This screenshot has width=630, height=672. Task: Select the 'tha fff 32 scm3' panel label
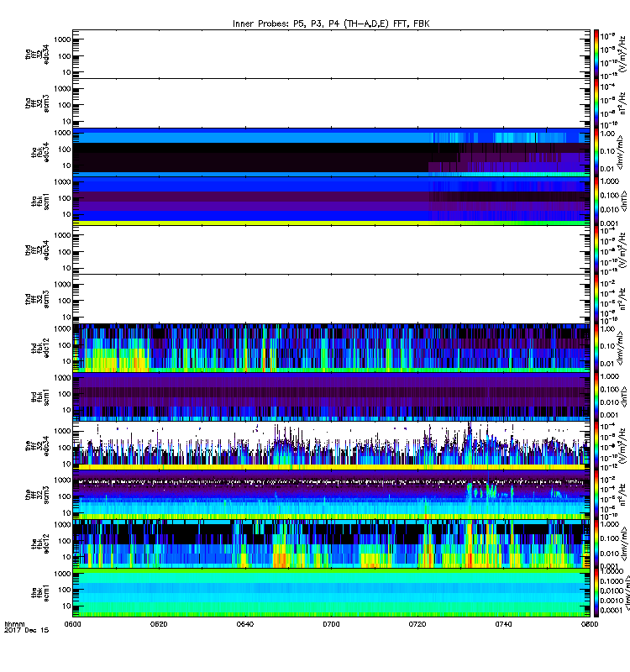click(37, 102)
